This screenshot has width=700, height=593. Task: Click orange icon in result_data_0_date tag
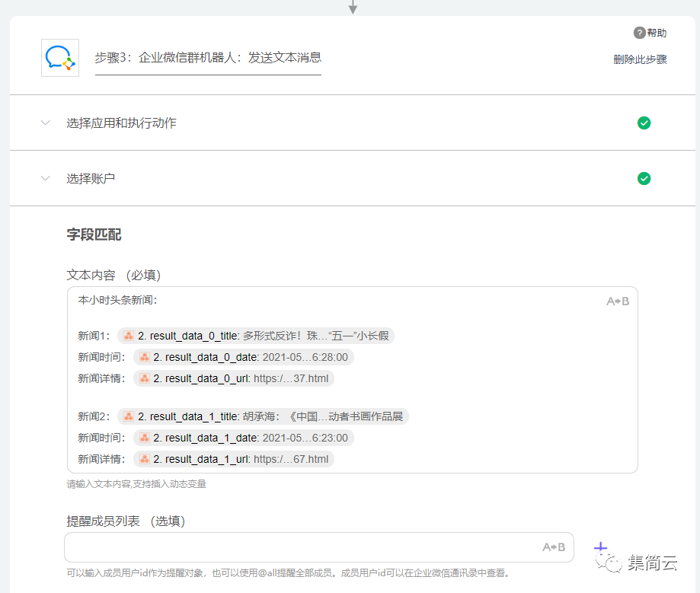pos(145,358)
